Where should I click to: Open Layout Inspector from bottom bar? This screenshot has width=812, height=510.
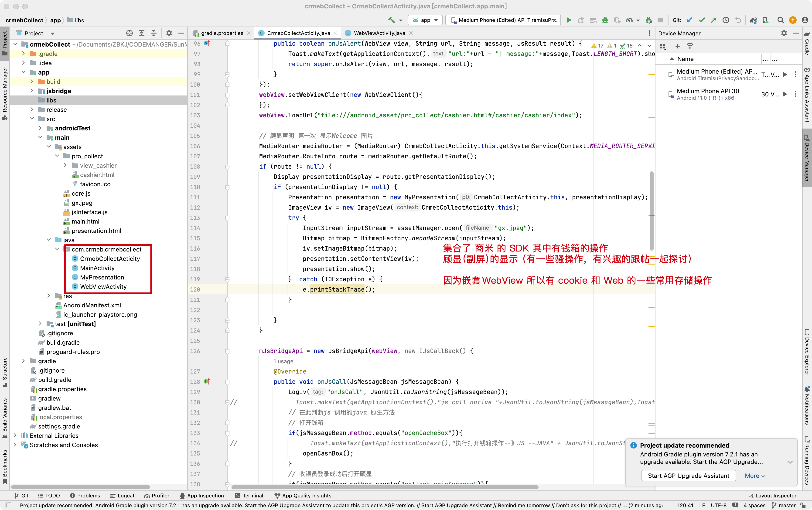click(x=772, y=496)
